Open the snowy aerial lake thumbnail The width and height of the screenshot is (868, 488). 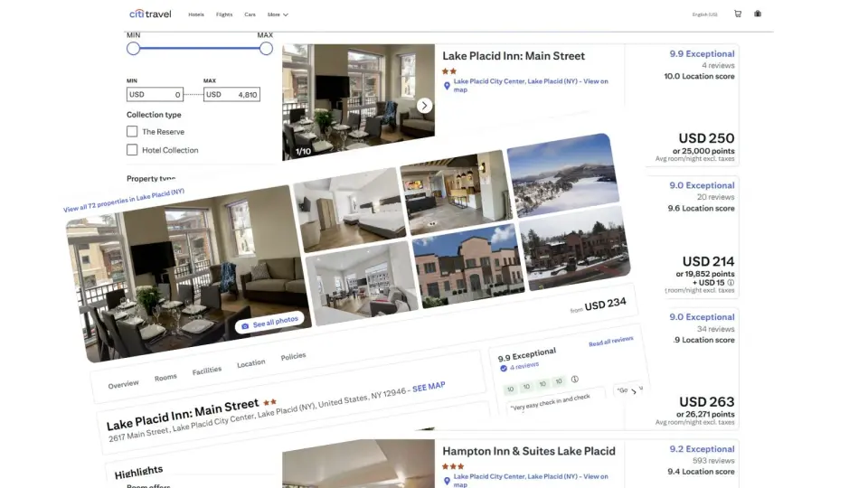(x=561, y=174)
